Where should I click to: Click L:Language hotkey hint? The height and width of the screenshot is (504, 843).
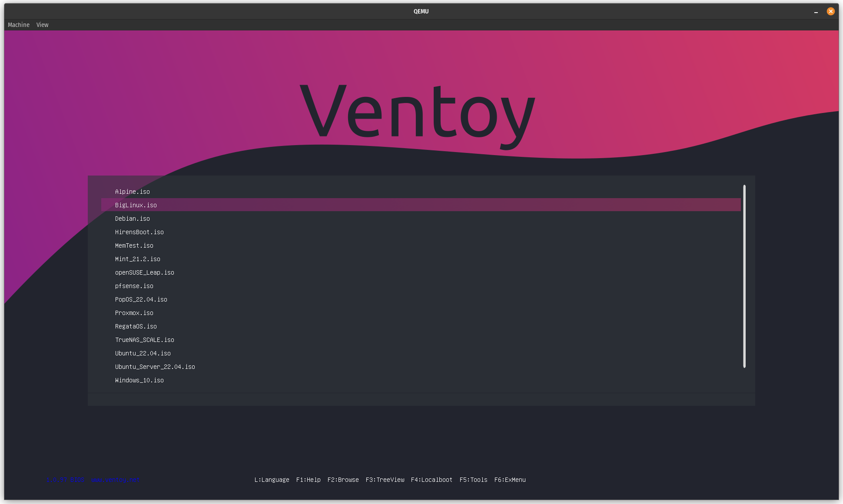[x=272, y=480]
